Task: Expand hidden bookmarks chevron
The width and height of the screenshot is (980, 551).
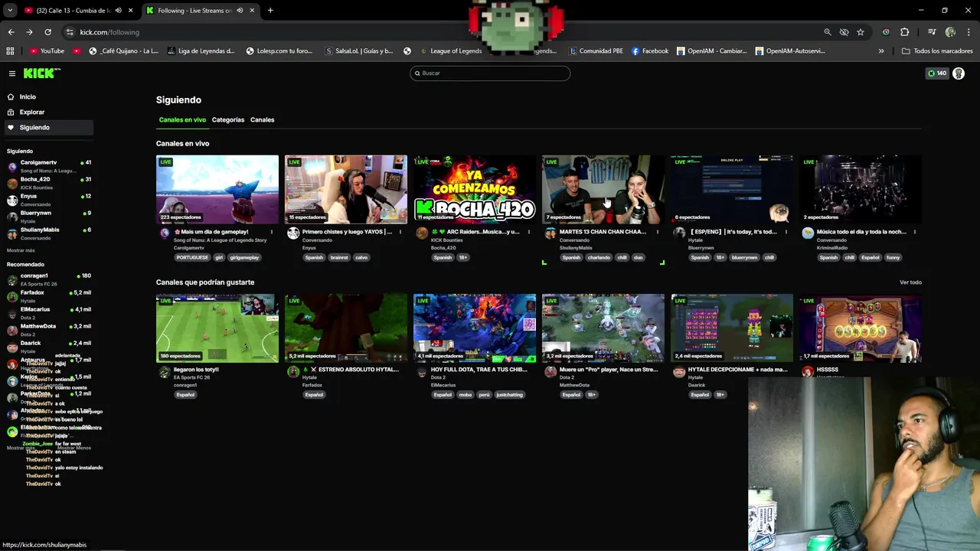Action: (881, 51)
